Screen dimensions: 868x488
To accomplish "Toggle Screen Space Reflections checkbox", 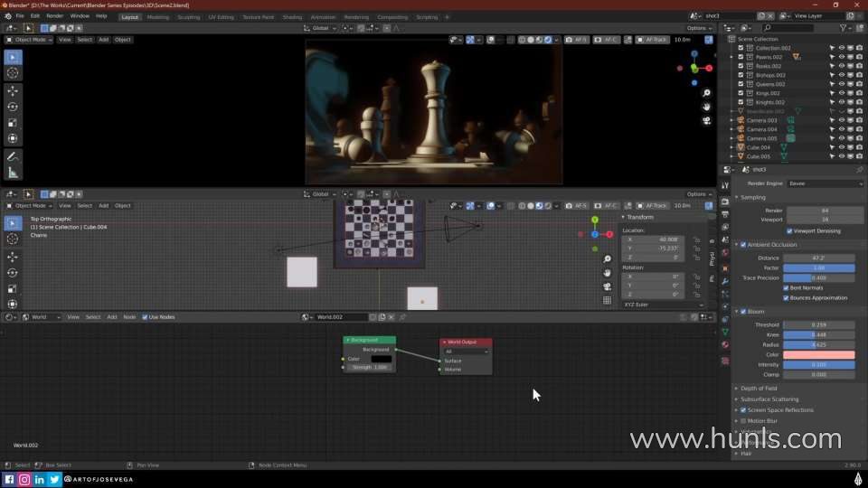I will coord(743,410).
